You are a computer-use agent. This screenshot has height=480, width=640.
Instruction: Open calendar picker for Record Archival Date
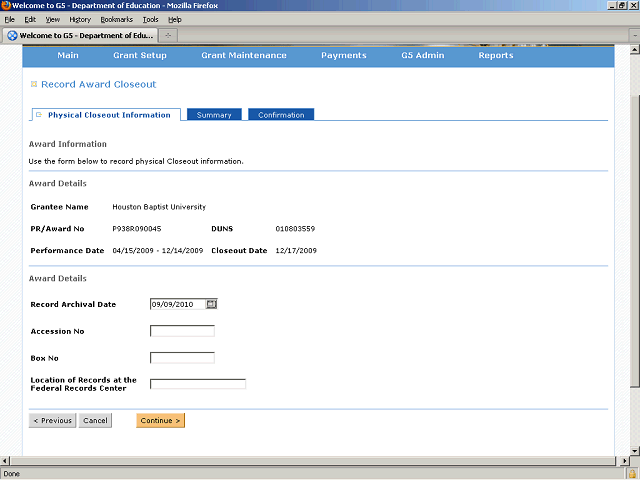[x=211, y=304]
